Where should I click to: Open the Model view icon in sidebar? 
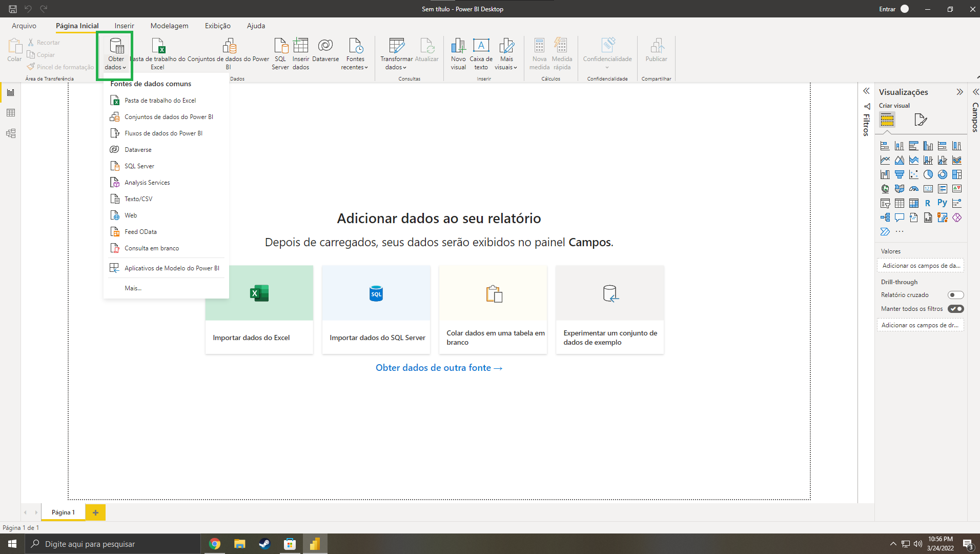pos(11,133)
